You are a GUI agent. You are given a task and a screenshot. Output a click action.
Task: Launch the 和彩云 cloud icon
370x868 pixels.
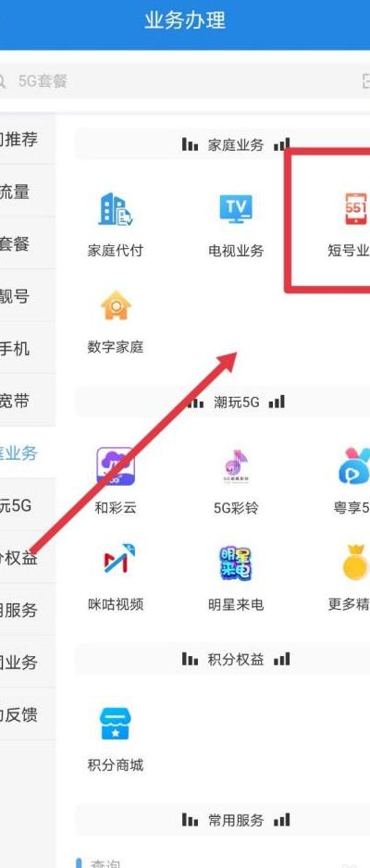(116, 466)
